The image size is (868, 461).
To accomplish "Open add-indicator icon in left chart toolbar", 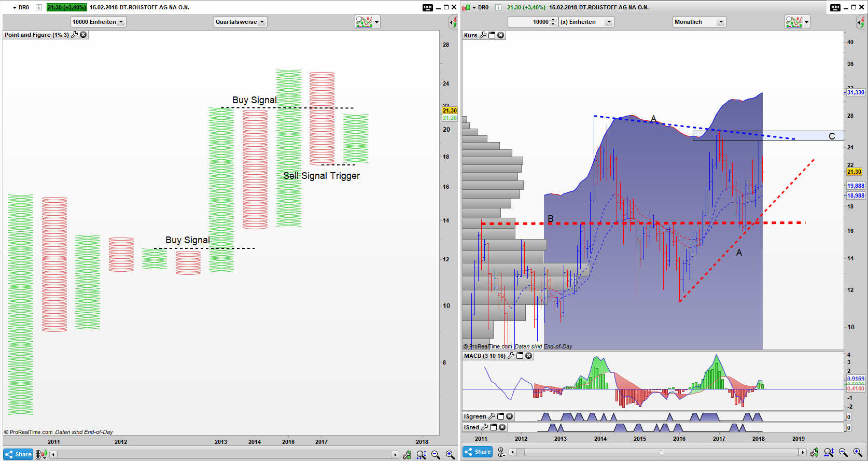I will pyautogui.click(x=364, y=22).
